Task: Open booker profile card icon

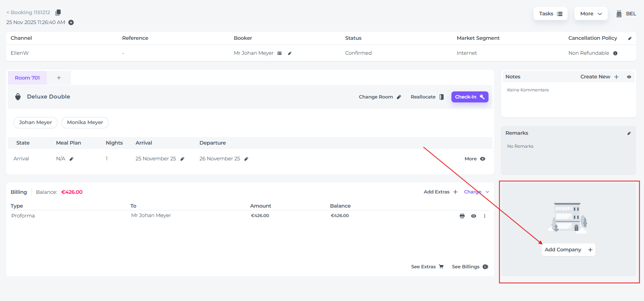Action: tap(279, 53)
